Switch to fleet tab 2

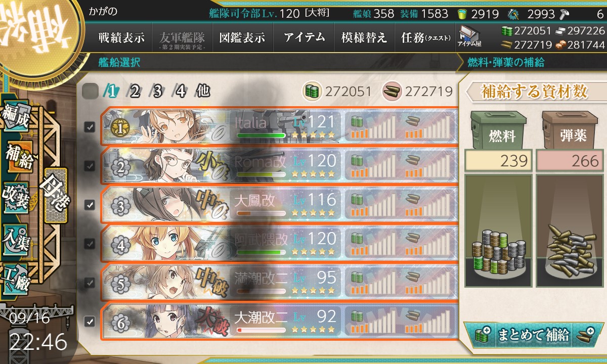click(134, 91)
